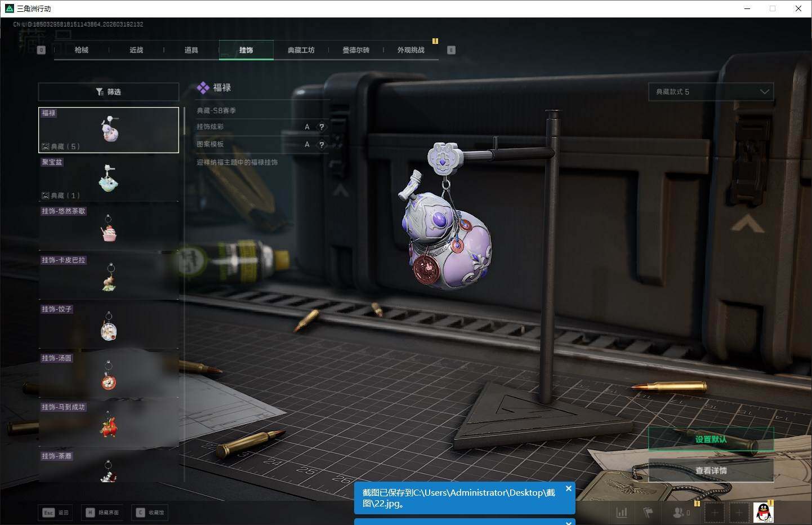Click the help icon for 挂饰炫彩
The image size is (812, 525).
322,127
